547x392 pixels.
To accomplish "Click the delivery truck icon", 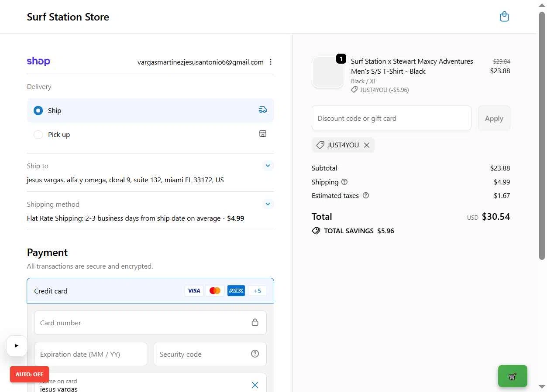I will (263, 110).
